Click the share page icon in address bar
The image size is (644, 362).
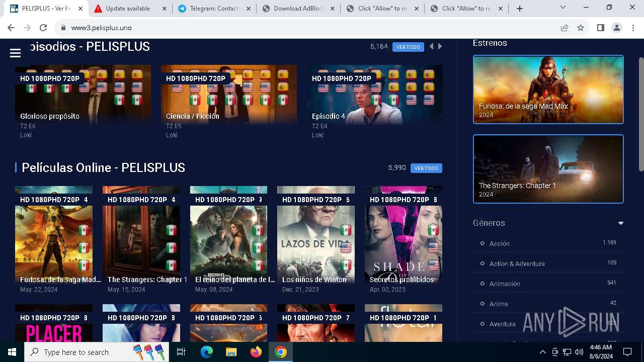[565, 28]
